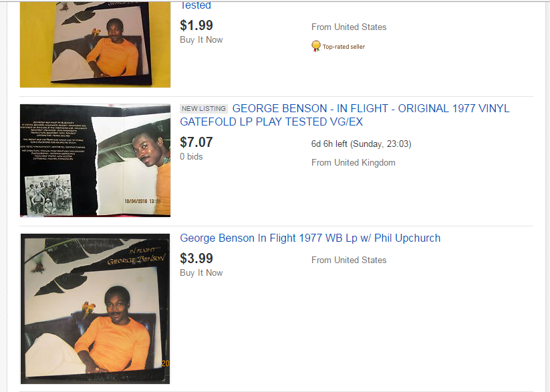Click the Top-rated seller label text
Viewport: 550px width, 392px height.
tap(343, 47)
